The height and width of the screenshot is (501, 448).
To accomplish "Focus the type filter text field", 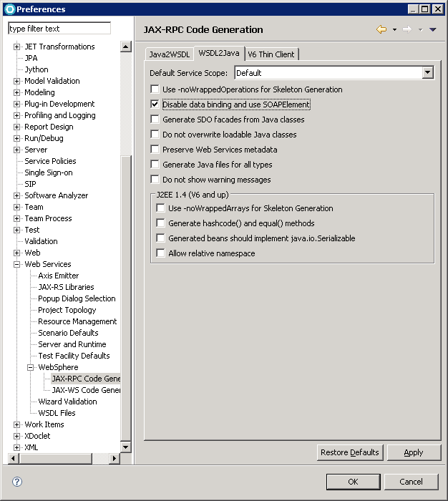I will coord(59,29).
